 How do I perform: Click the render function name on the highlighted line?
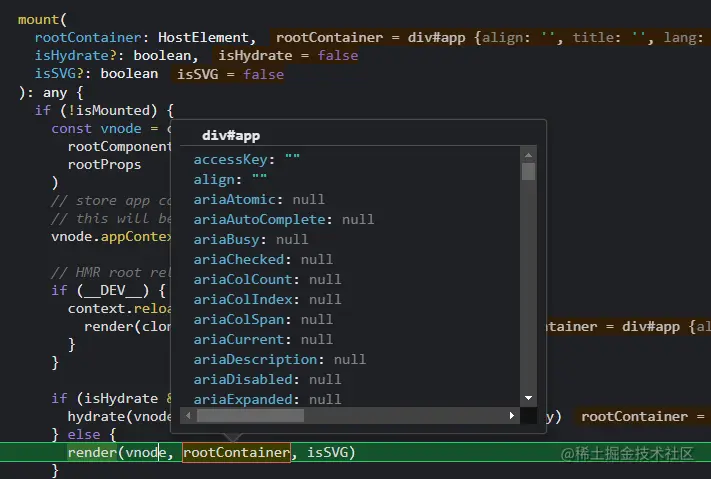[x=92, y=452]
